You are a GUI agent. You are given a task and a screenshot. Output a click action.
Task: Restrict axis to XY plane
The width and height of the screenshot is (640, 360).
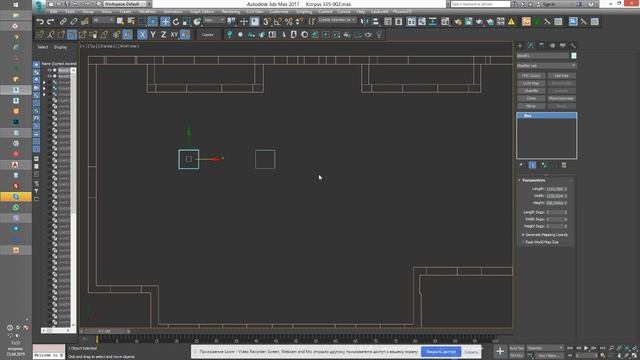coord(174,35)
